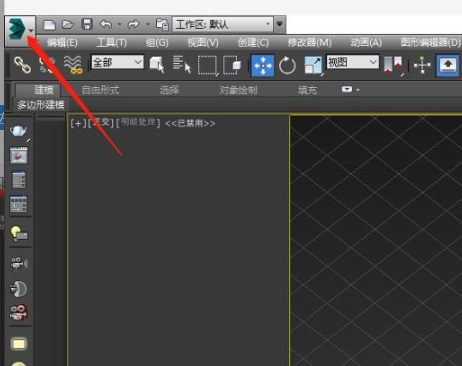Click the half-moon camera icon
Viewport: 462px width, 366px height.
[19, 289]
